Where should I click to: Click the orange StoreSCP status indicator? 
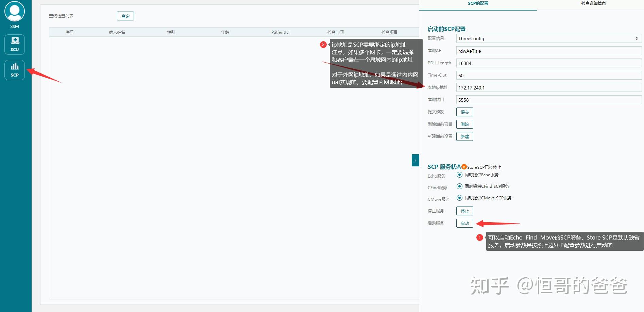coord(464,167)
